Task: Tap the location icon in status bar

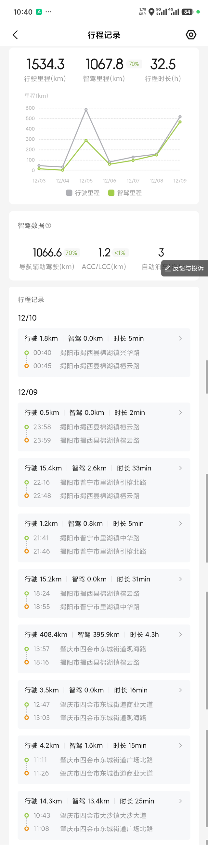Action: point(151,12)
